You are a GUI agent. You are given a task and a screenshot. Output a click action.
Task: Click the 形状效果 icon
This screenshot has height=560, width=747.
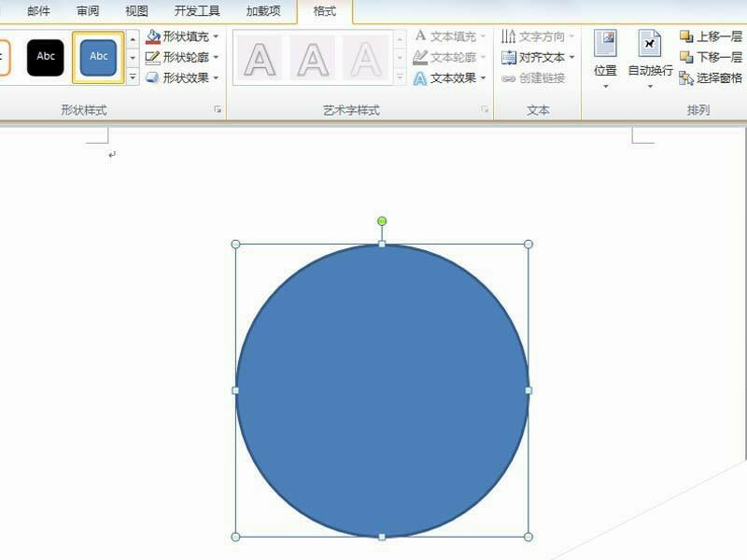[x=152, y=77]
